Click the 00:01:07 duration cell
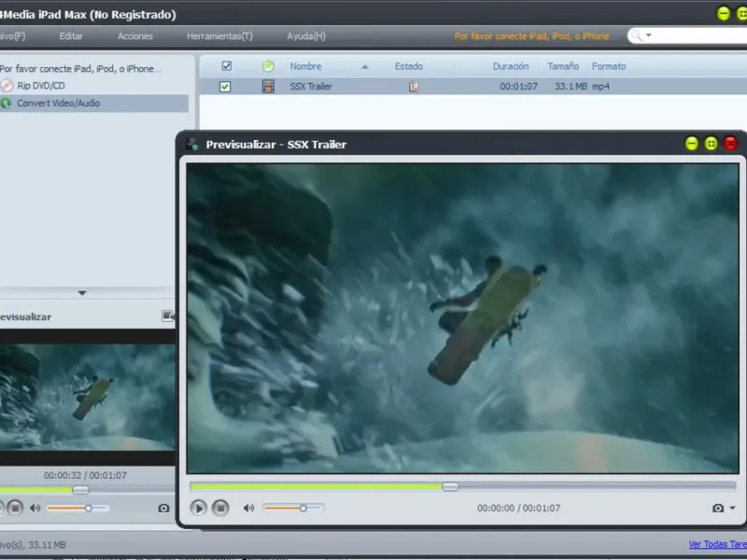Image resolution: width=747 pixels, height=560 pixels. coord(518,86)
